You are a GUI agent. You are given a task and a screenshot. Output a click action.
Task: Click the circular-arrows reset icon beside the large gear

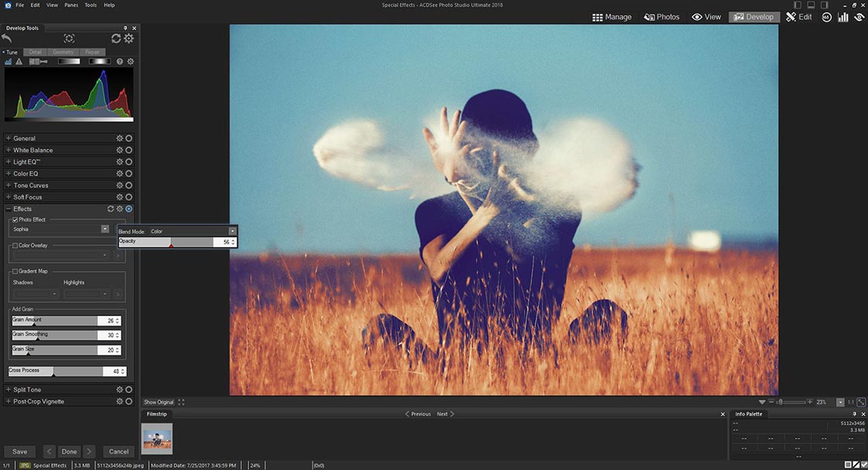[x=116, y=38]
